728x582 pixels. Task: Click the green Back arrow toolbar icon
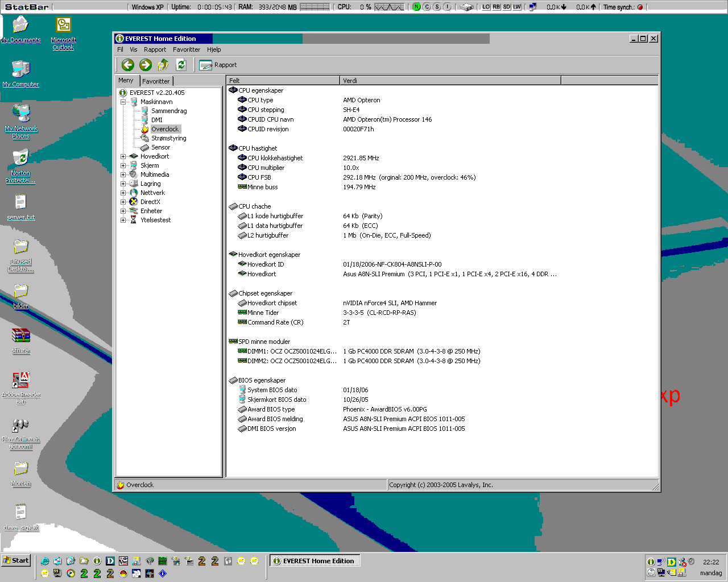point(128,65)
